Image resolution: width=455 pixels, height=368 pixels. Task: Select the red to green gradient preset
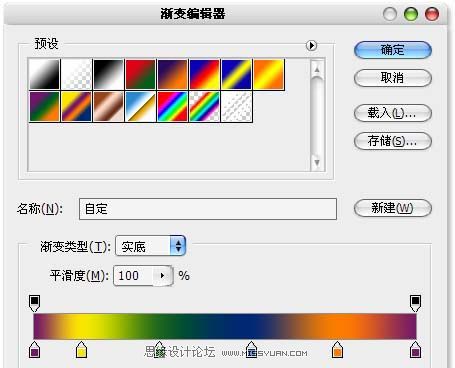pos(140,74)
